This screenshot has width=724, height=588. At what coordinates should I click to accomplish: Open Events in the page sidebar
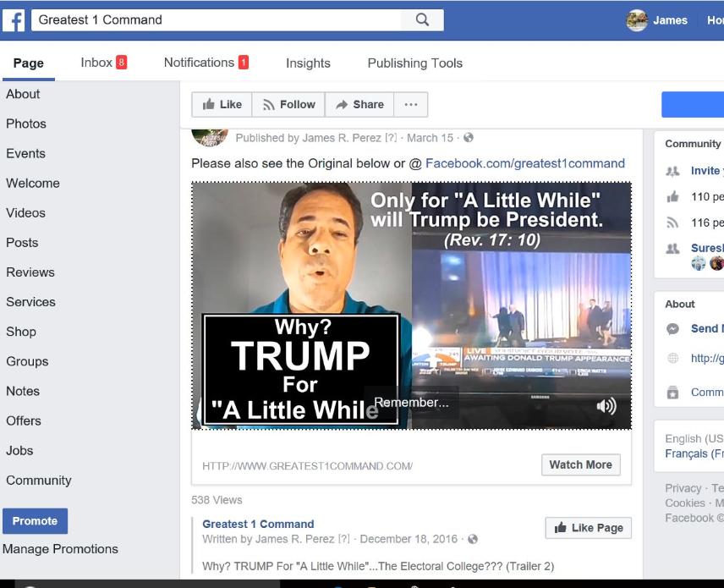(26, 153)
